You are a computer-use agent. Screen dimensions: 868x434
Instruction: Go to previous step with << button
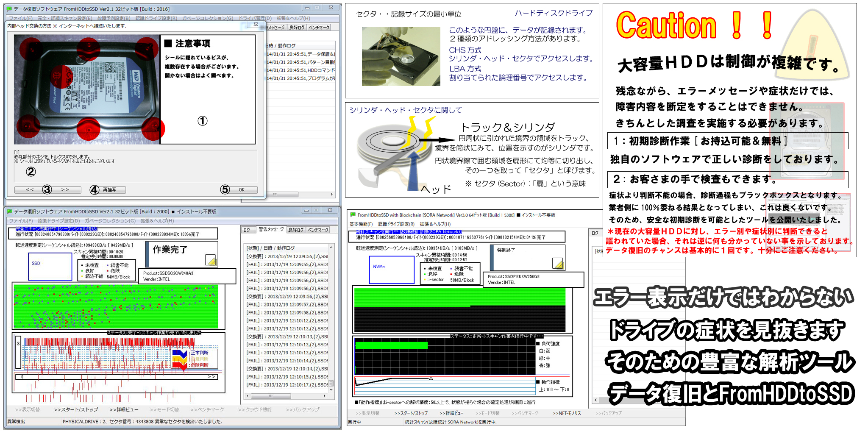[30, 190]
